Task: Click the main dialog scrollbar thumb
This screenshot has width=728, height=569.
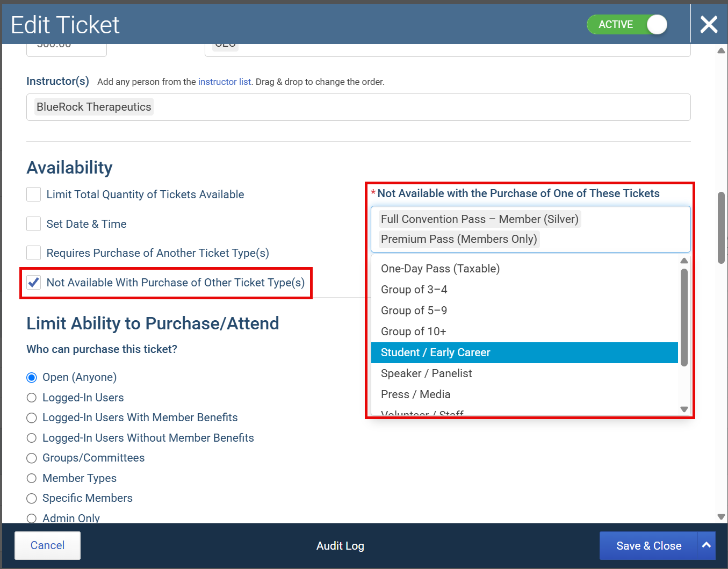Action: pyautogui.click(x=721, y=228)
